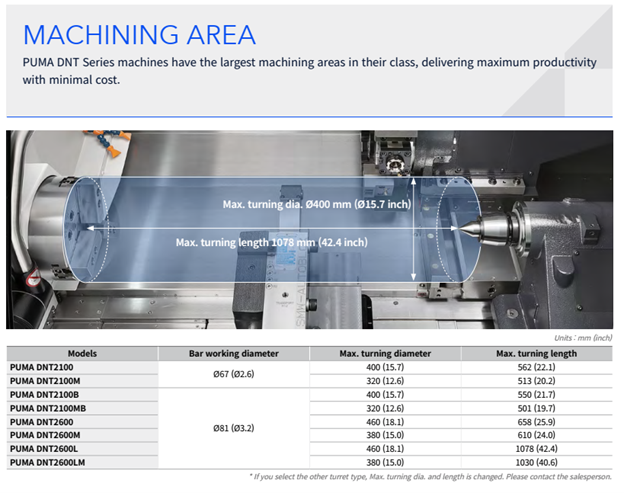Screen dimensions: 624x493
Task: Click the 658 (25.9) turning length value
Action: [536, 422]
